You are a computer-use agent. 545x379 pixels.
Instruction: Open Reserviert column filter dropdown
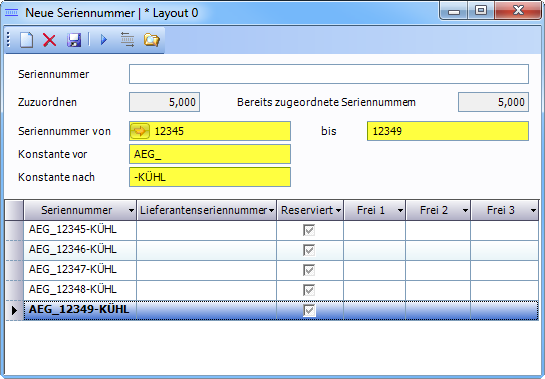point(338,210)
